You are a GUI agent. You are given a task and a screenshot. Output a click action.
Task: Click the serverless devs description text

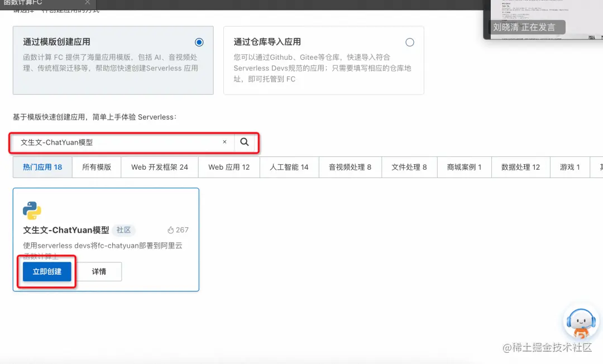(x=102, y=250)
